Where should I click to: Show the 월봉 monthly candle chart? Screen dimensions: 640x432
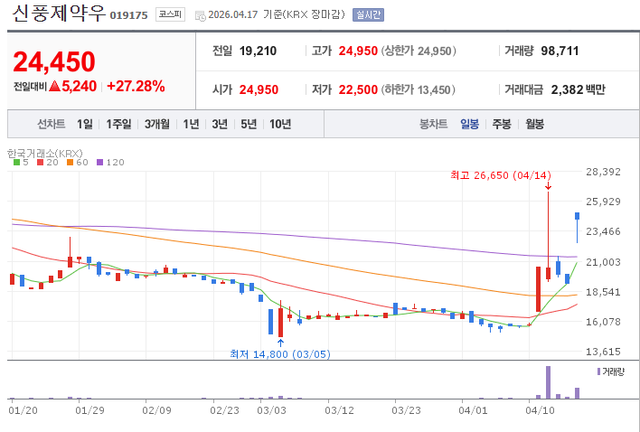(534, 124)
